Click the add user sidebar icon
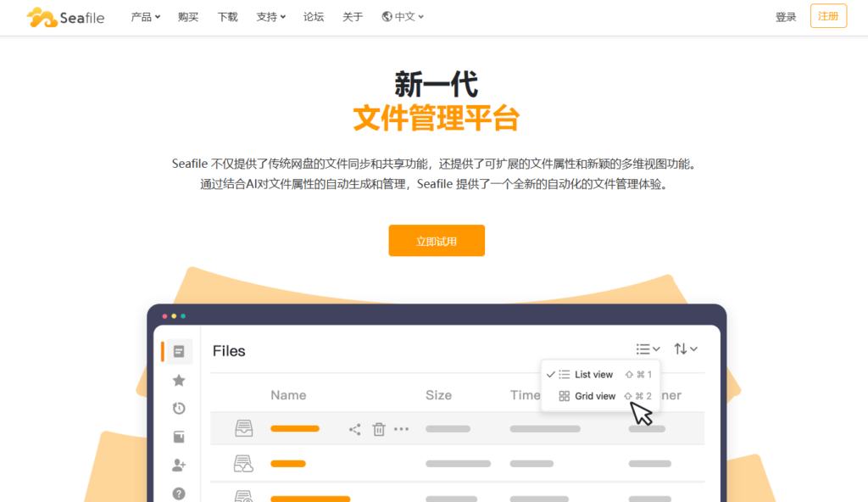 pos(179,465)
